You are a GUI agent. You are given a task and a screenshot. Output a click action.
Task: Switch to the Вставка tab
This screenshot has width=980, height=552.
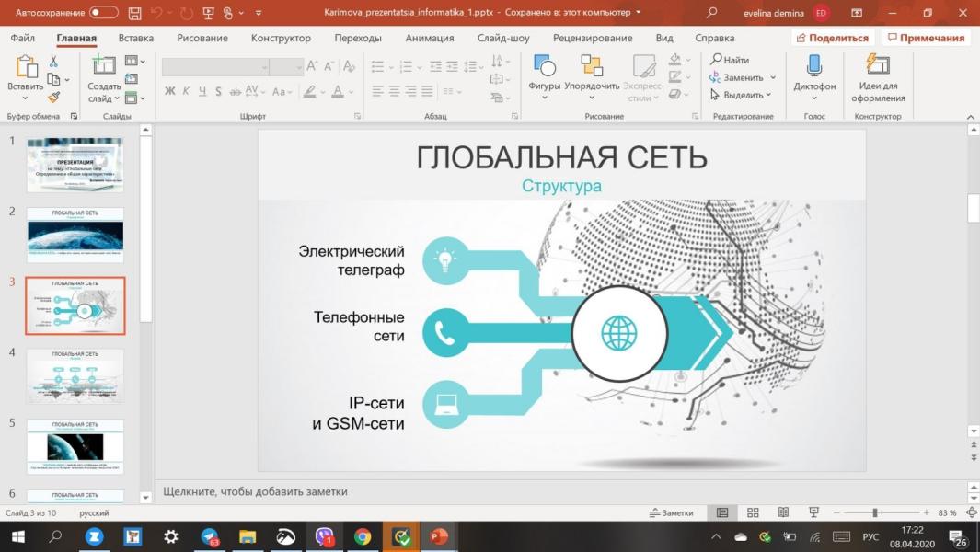click(x=135, y=38)
